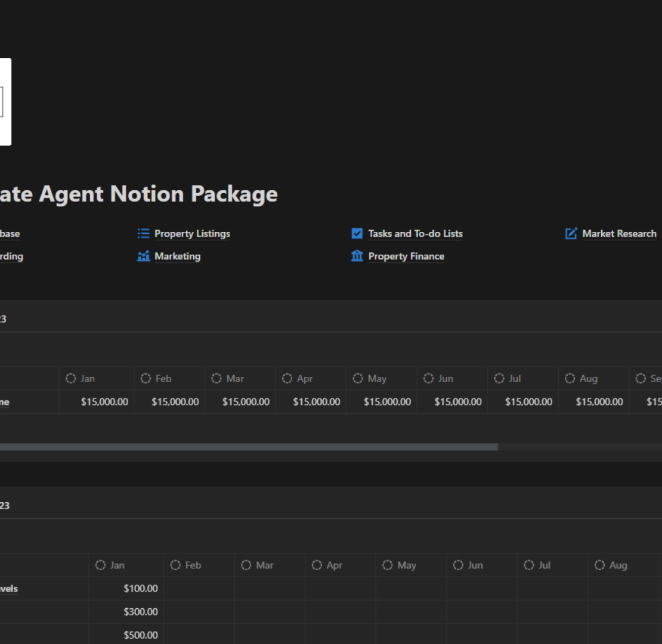Select the Jun column header in the income table
The height and width of the screenshot is (644, 662).
pos(452,379)
